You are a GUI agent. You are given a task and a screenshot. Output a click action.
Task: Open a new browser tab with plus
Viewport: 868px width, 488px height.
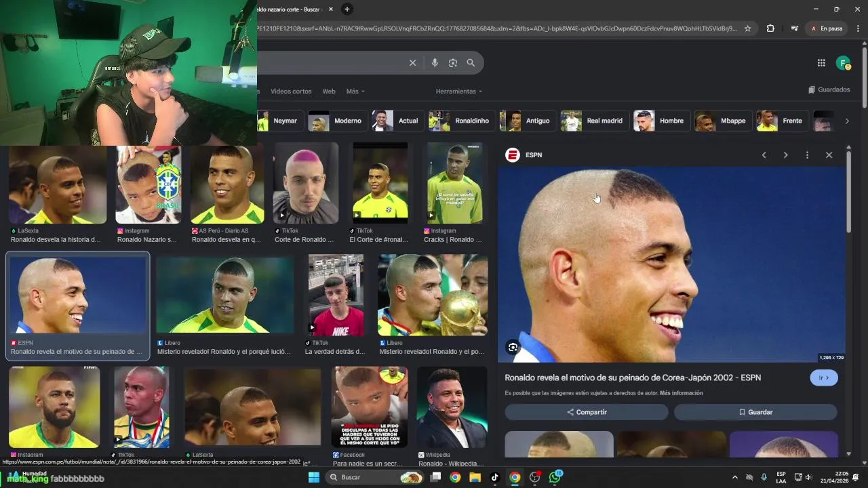pyautogui.click(x=347, y=9)
